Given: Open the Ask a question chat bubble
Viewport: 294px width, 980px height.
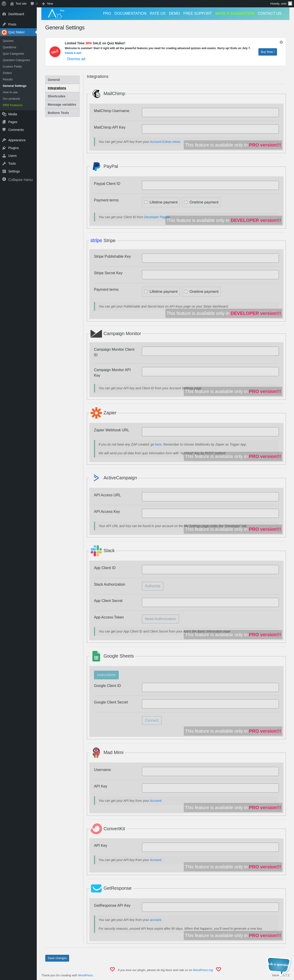Looking at the screenshot, I should (x=279, y=965).
